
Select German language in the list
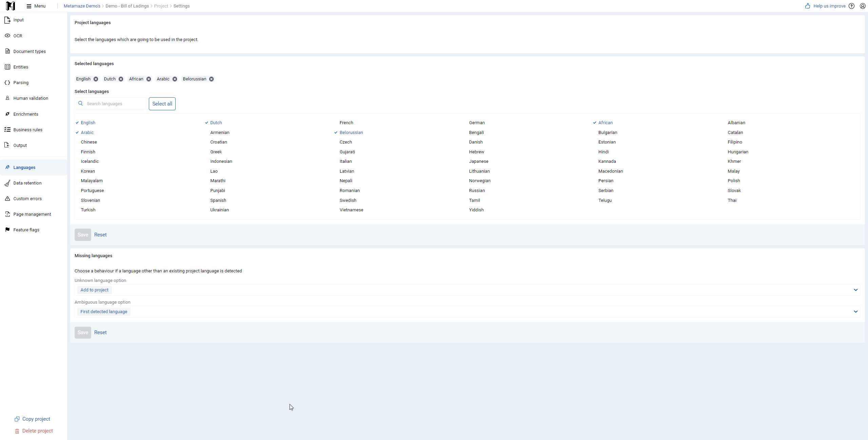pos(477,123)
